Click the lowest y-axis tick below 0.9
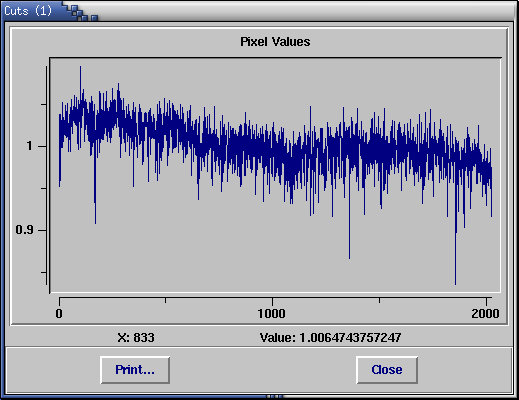 (x=44, y=273)
